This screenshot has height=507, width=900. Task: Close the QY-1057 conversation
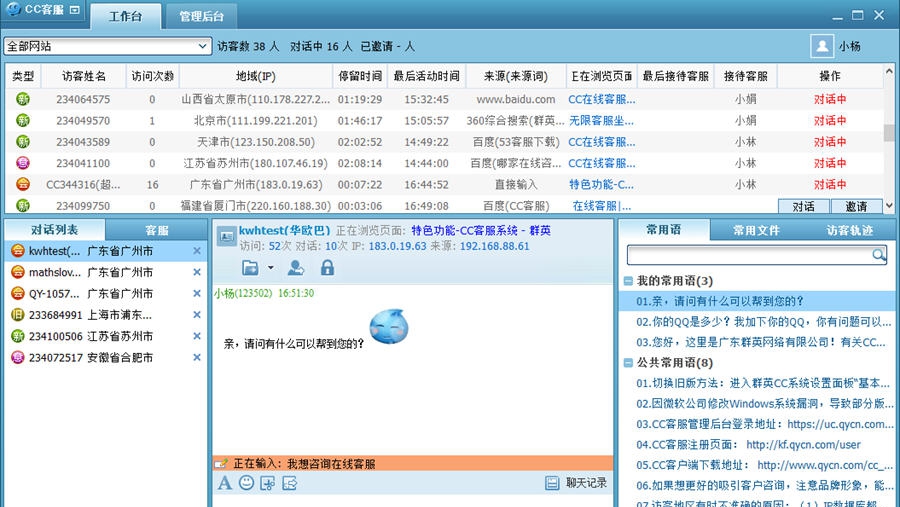pyautogui.click(x=197, y=293)
